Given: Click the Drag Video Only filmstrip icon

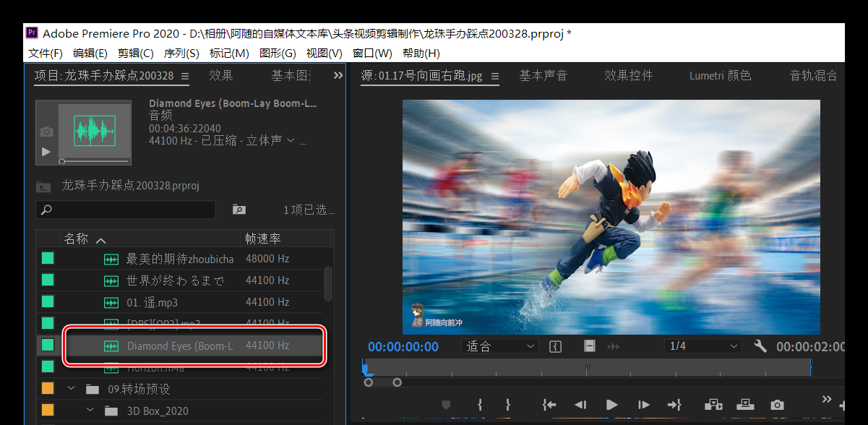Looking at the screenshot, I should click(x=590, y=346).
